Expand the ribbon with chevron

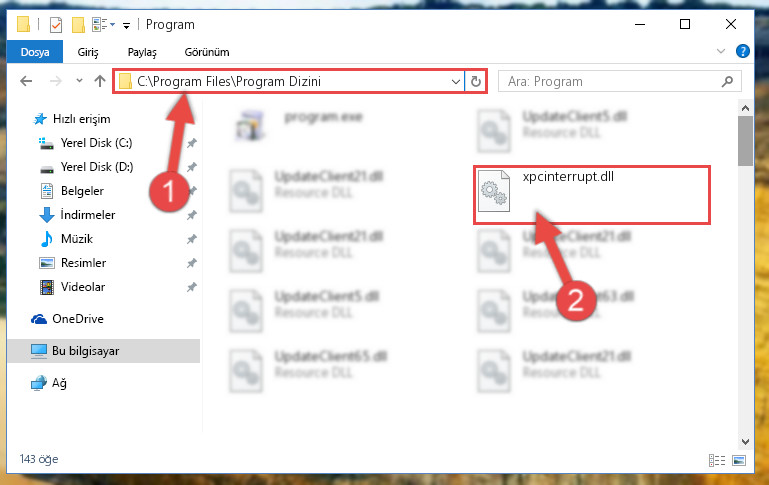click(x=720, y=51)
